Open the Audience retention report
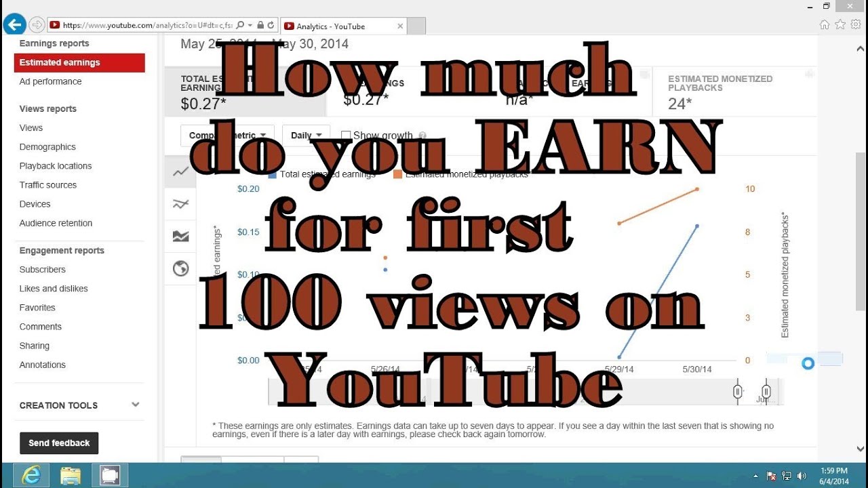 click(x=56, y=222)
